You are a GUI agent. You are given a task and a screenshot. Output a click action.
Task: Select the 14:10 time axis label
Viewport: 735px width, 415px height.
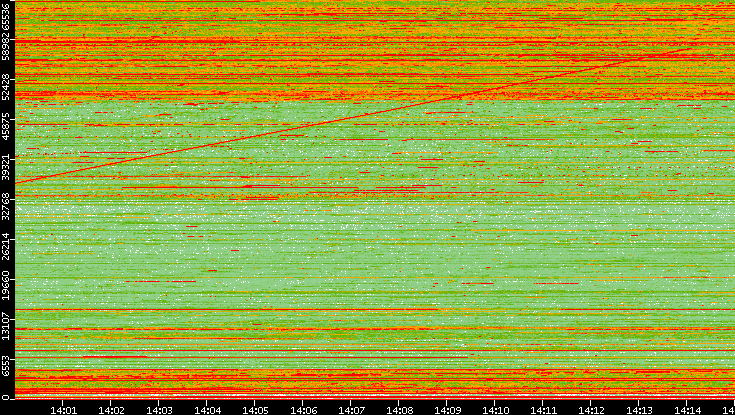(495, 410)
